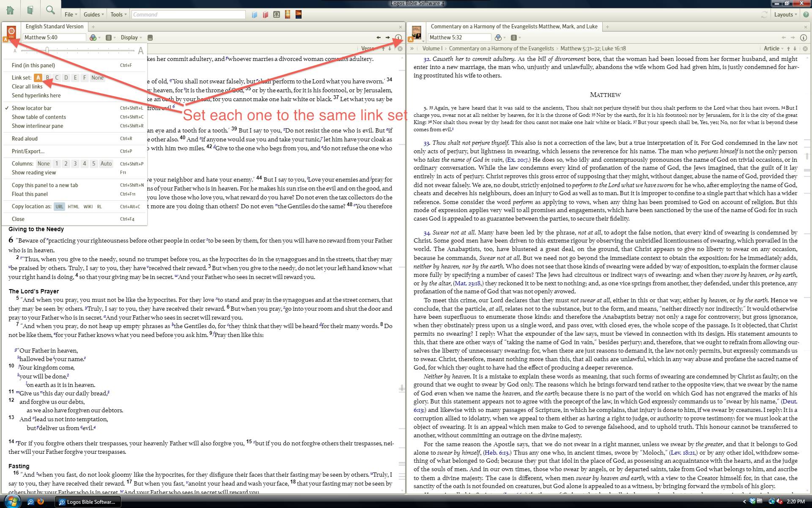The height and width of the screenshot is (508, 812).
Task: Open the File dropdown menu
Action: click(71, 14)
